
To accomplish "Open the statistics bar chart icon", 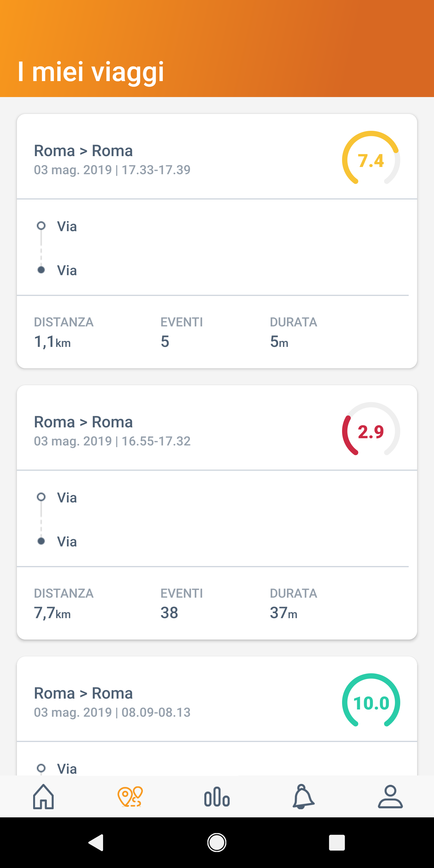I will [x=217, y=797].
